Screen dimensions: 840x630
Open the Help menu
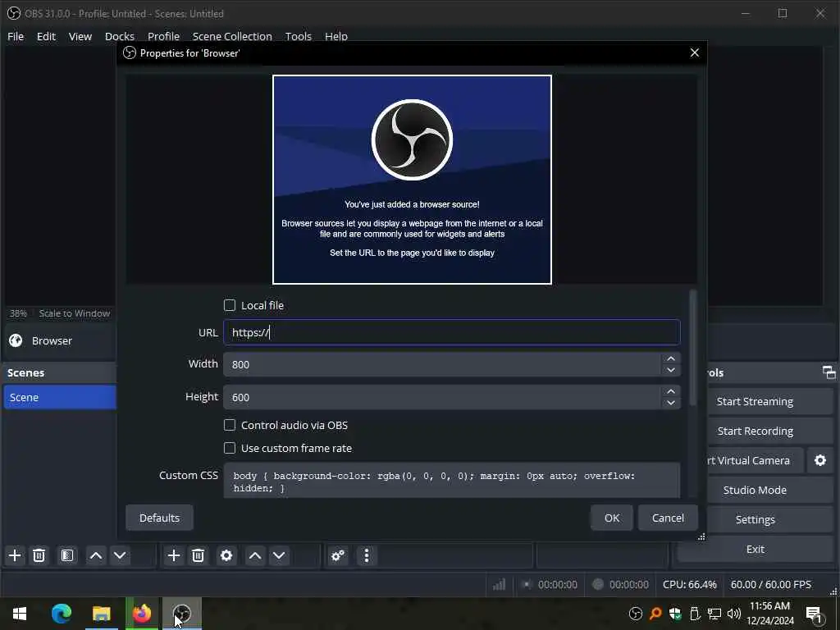click(336, 36)
